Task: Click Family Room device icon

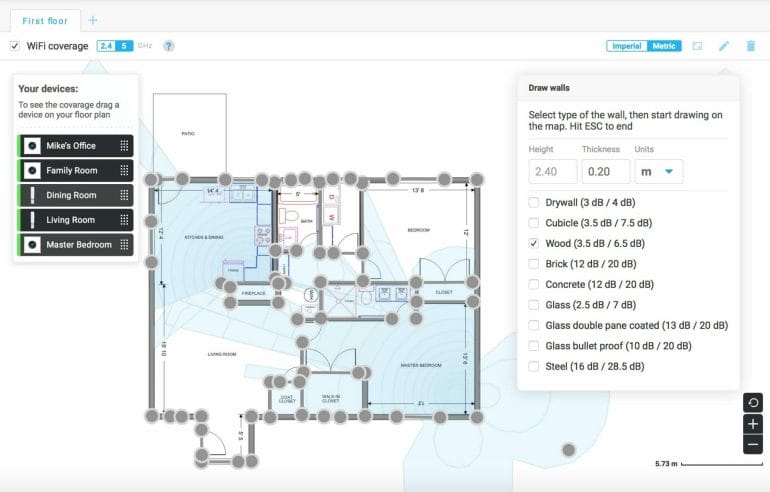Action: (x=32, y=170)
